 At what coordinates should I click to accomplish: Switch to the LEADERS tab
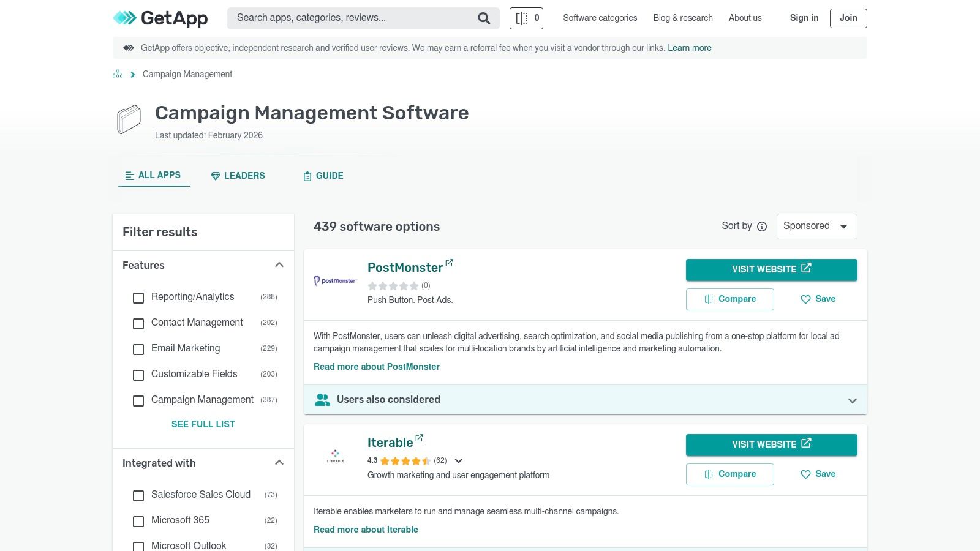(x=238, y=176)
